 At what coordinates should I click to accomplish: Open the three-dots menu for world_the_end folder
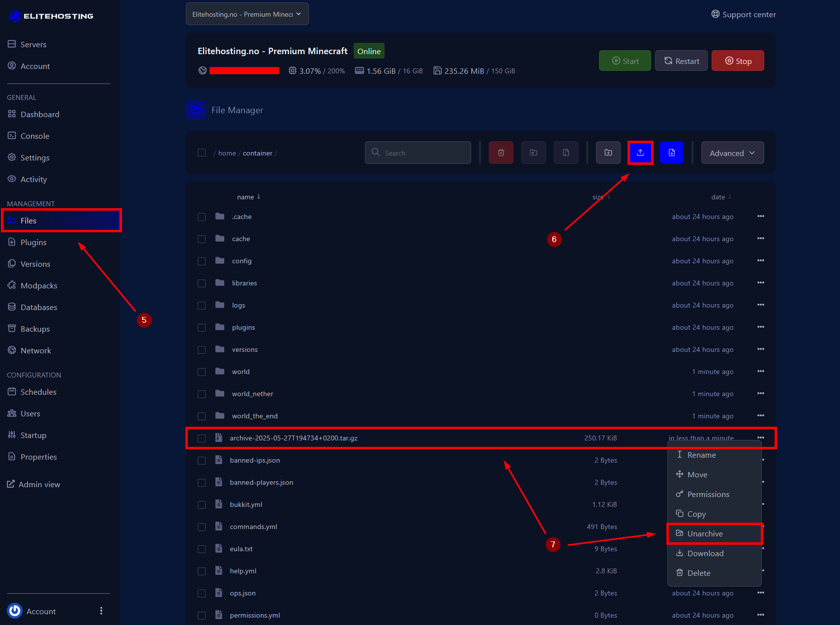761,416
